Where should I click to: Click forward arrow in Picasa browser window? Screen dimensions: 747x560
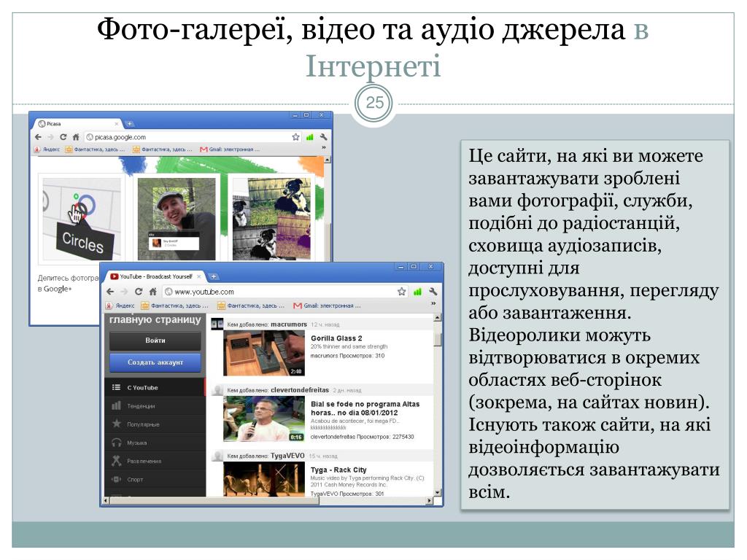(x=51, y=137)
